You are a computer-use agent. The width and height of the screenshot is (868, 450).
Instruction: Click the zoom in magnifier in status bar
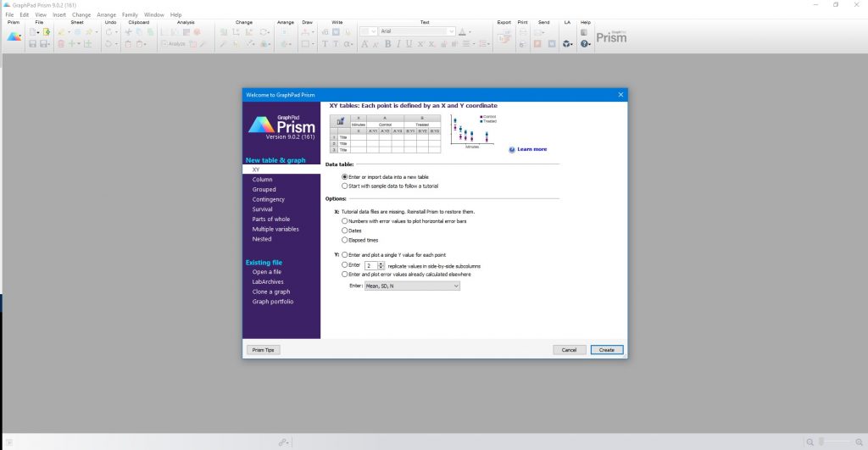pos(860,442)
